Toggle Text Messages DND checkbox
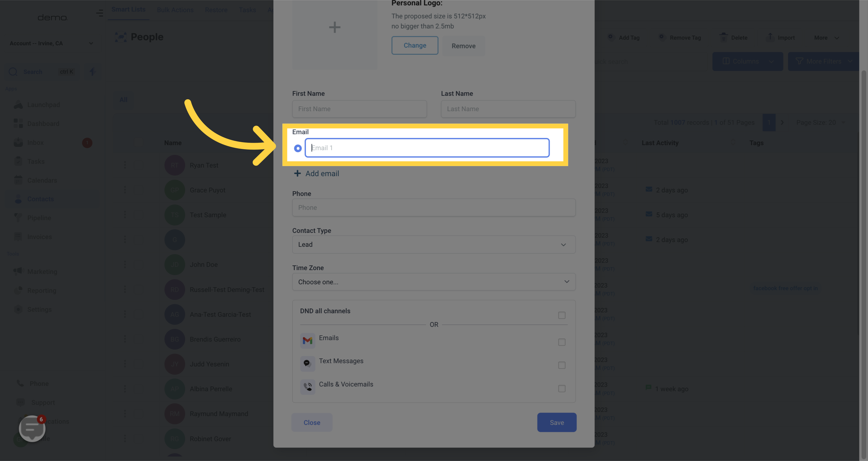Screen dimensions: 868x461 click(561, 365)
